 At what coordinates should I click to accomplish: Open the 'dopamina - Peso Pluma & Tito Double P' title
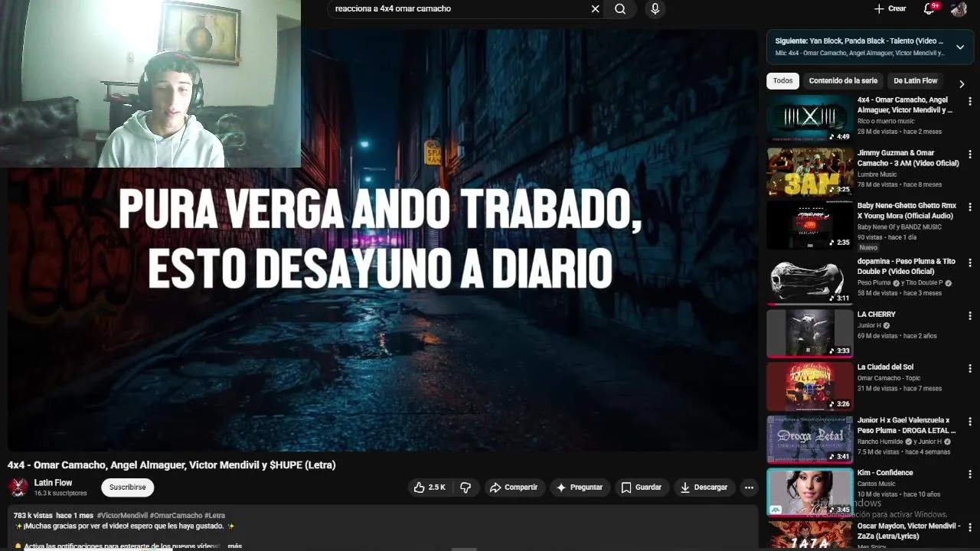coord(906,266)
